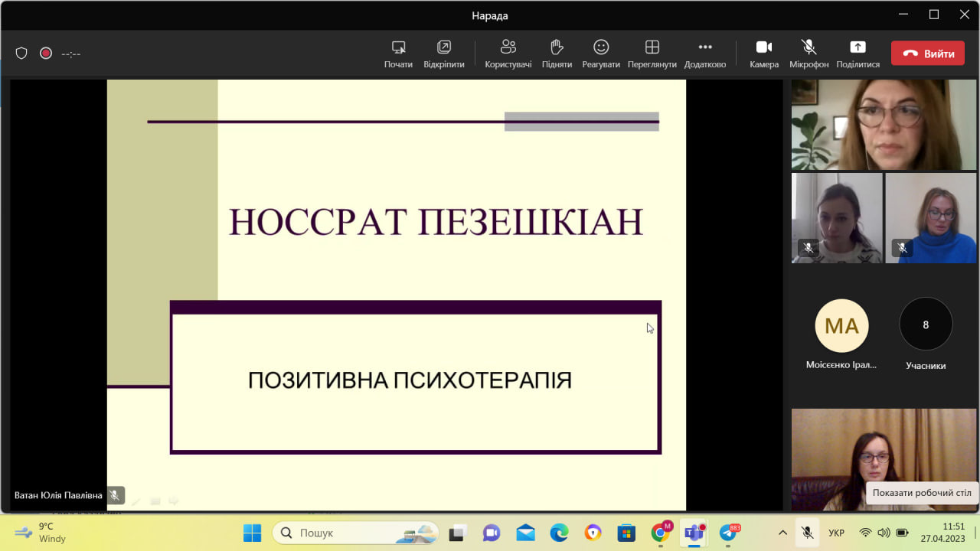The image size is (980, 551).
Task: Open Telegram from the taskbar
Action: 727,533
